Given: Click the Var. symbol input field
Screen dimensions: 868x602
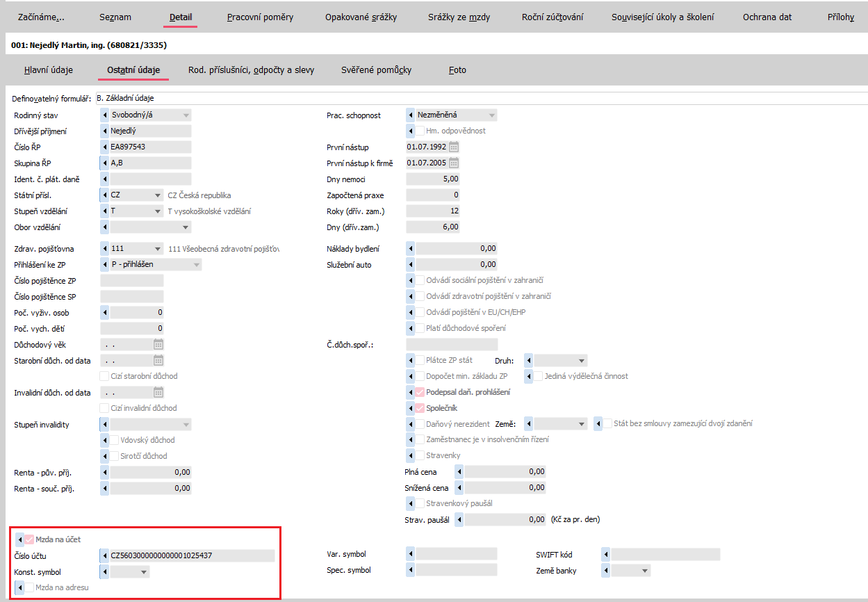Looking at the screenshot, I should [x=456, y=554].
